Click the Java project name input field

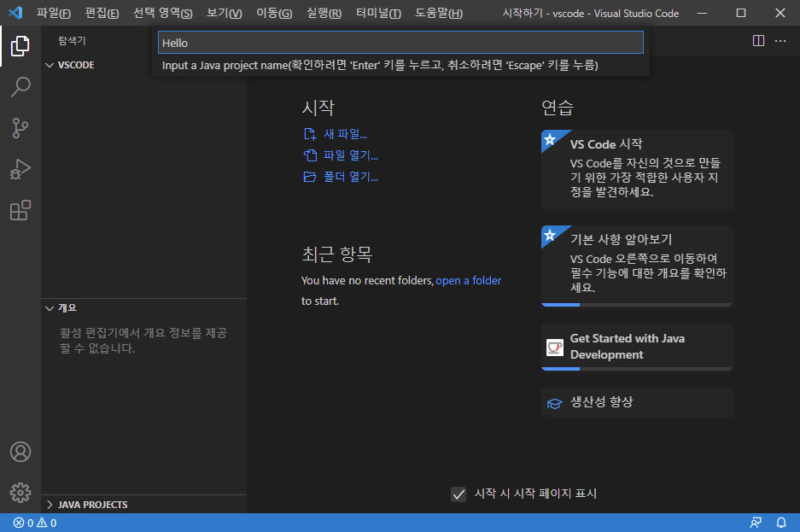(400, 43)
